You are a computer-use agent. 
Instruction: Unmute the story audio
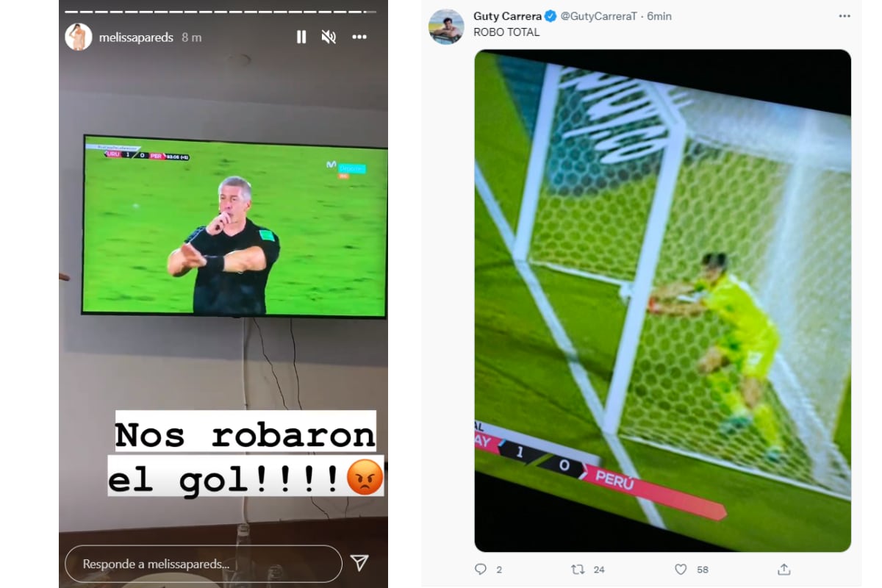tap(329, 37)
